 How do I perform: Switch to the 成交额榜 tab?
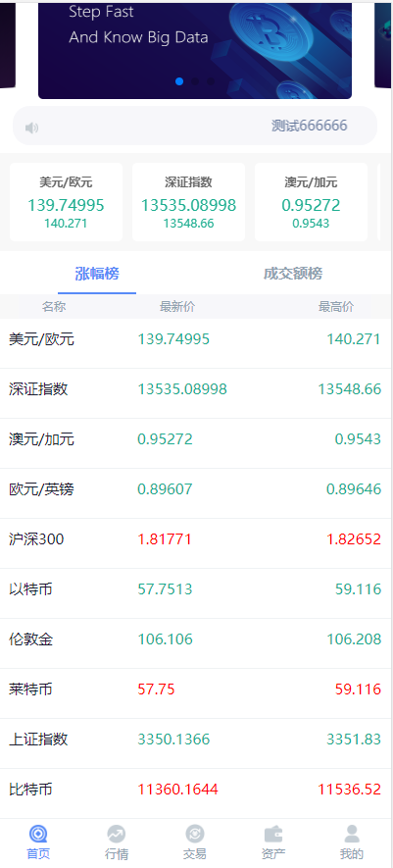tap(293, 274)
